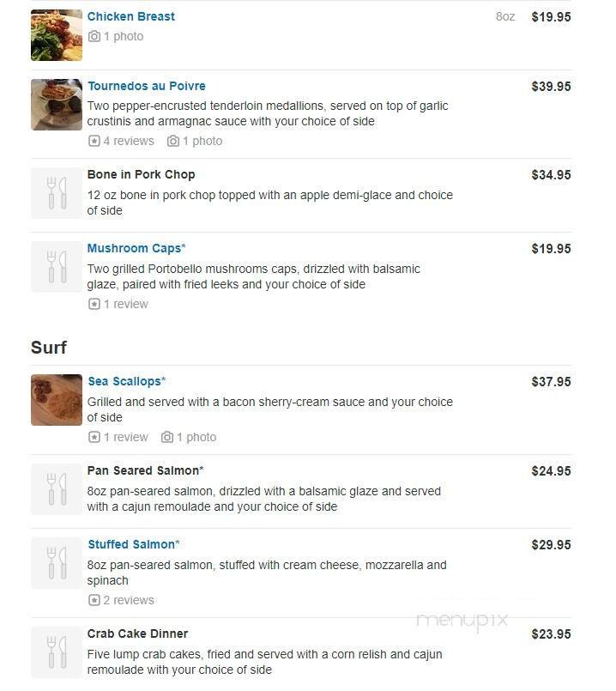Read the 4 reviews for Tournedos au Poivre
This screenshot has height=691, width=616.
pyautogui.click(x=129, y=142)
